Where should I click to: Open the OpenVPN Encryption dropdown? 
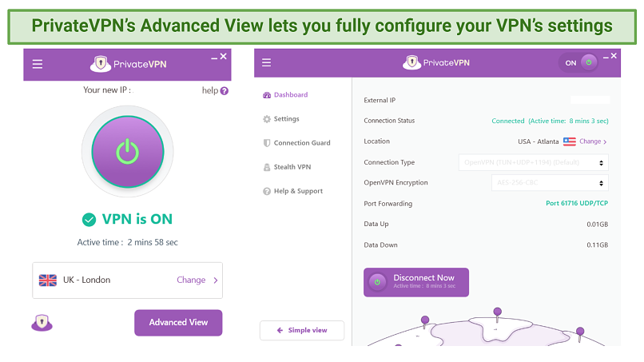(550, 183)
